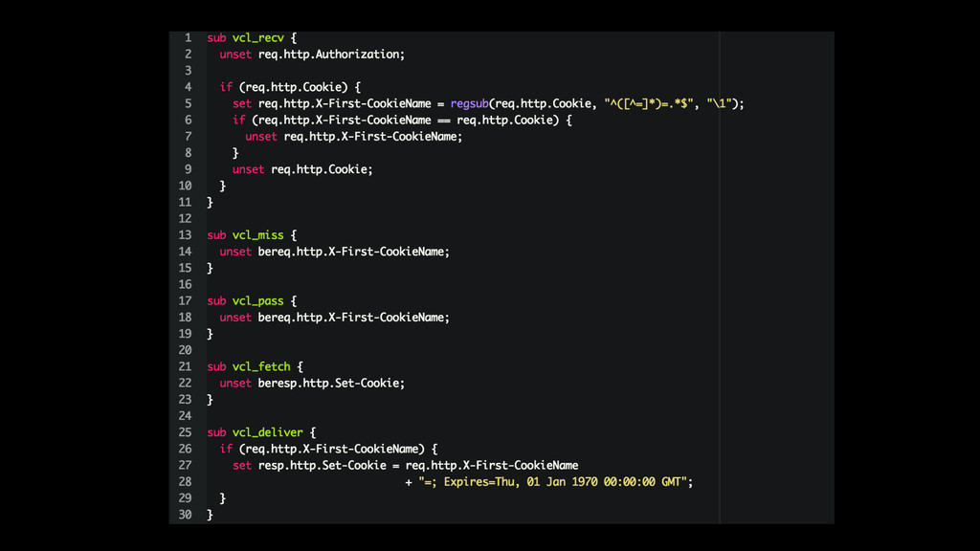Click 'sub vcl_miss {' on line 13
Screen dimensions: 980x551
tap(252, 235)
